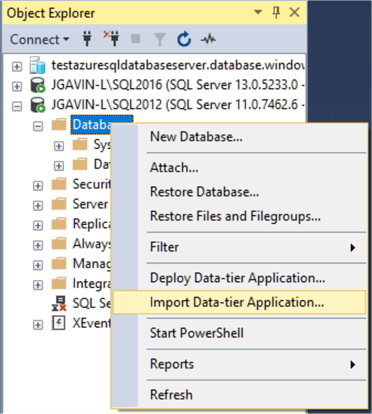
Task: Click the SQL2012 server database icon
Action: point(37,105)
